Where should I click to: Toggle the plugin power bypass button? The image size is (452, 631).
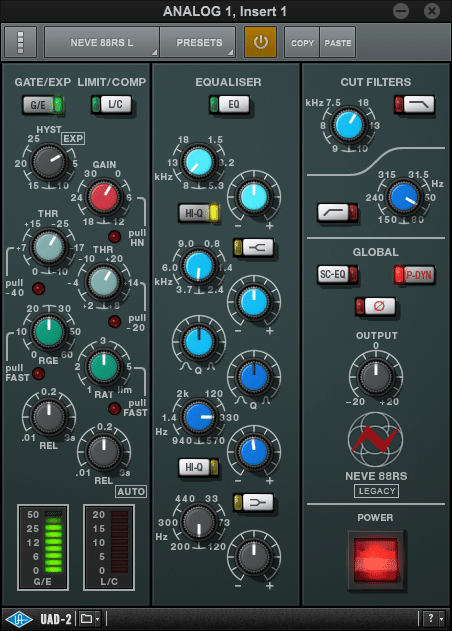[x=260, y=42]
